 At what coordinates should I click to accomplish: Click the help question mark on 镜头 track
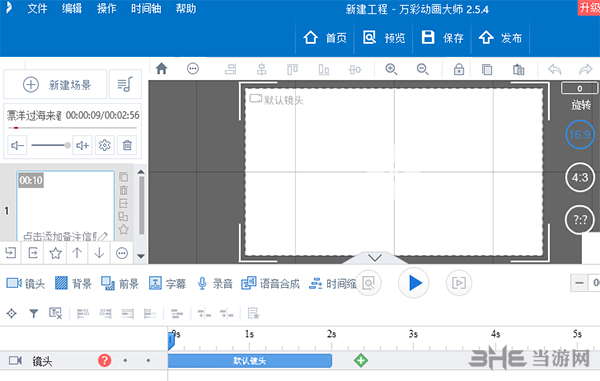[104, 360]
